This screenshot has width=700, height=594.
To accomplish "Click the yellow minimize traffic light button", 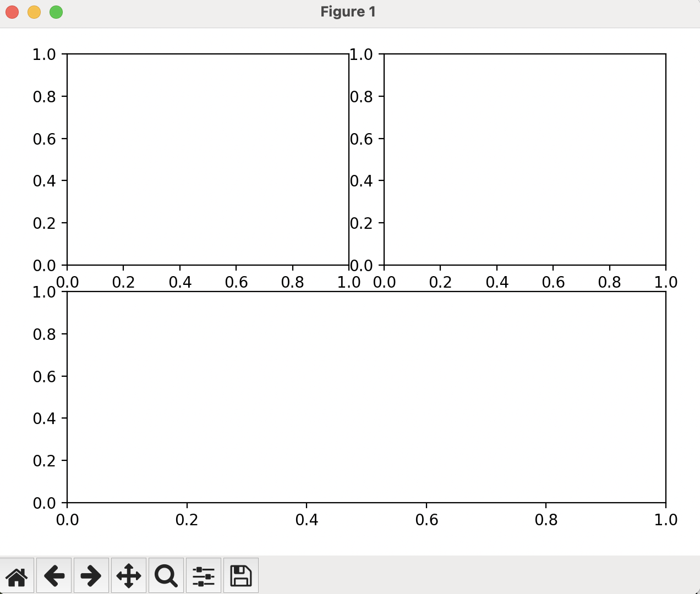I will 34,12.
